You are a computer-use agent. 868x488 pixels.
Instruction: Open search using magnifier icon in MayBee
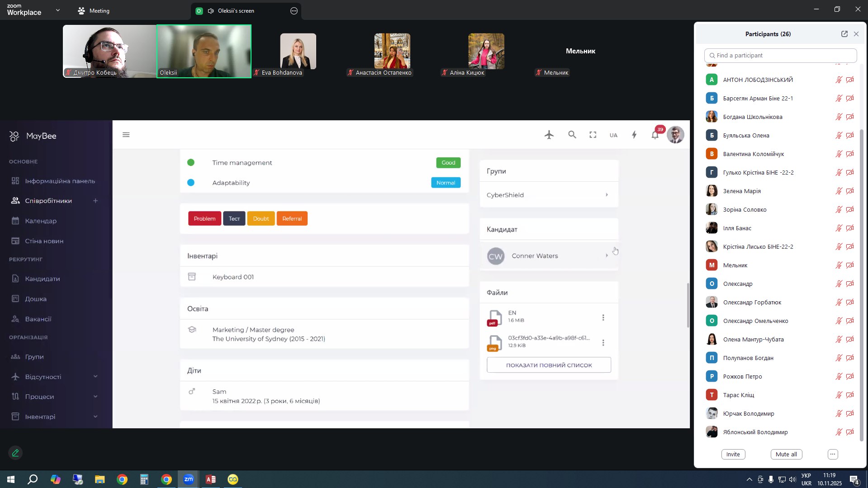point(572,135)
